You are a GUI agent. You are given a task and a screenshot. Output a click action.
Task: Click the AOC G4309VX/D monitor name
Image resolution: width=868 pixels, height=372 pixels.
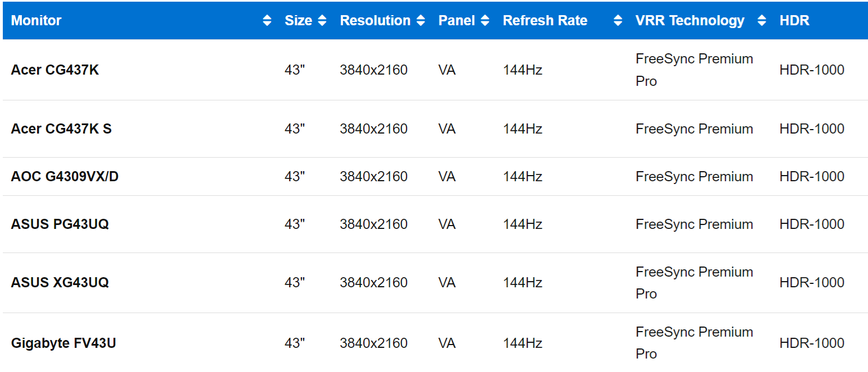point(65,177)
